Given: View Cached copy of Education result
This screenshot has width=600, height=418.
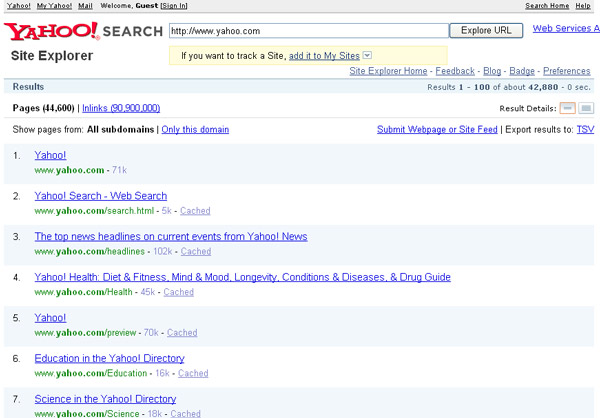Looking at the screenshot, I should pos(193,373).
